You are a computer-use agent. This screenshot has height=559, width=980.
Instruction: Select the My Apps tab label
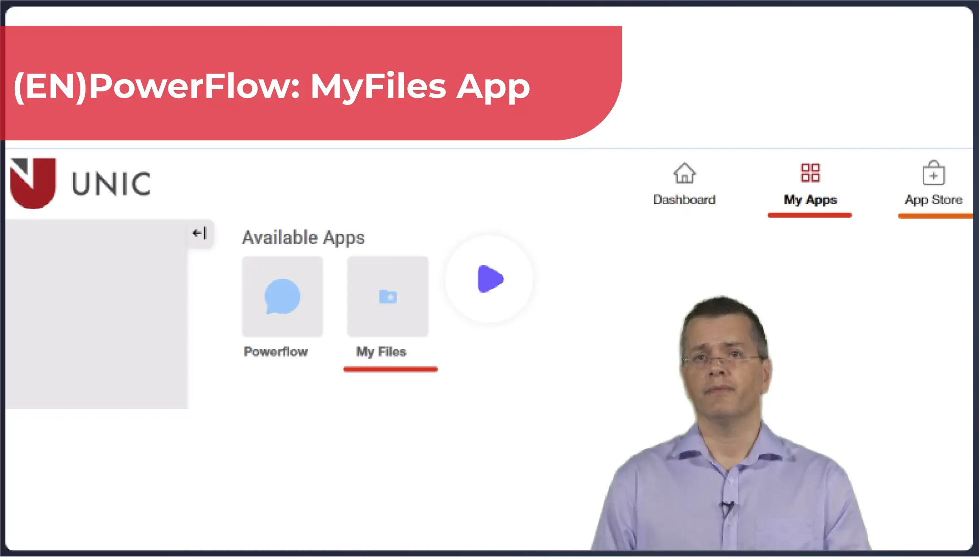810,199
